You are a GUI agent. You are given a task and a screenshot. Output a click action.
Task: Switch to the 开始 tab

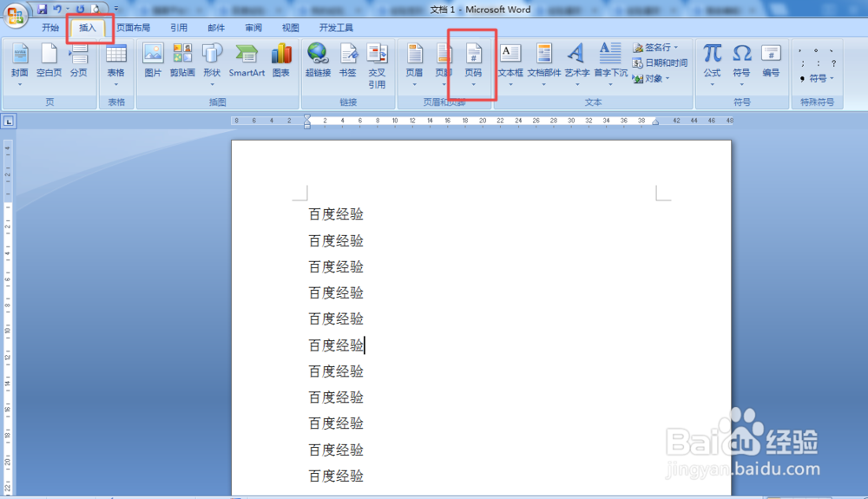(x=49, y=28)
